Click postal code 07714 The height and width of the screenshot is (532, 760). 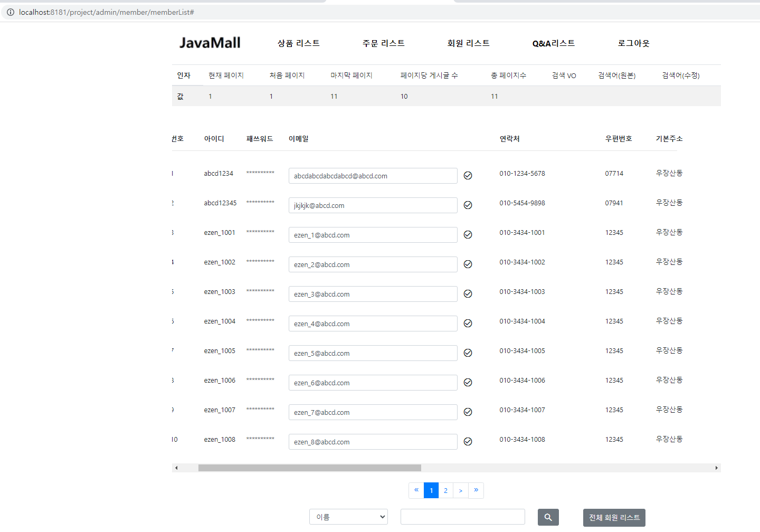click(614, 173)
